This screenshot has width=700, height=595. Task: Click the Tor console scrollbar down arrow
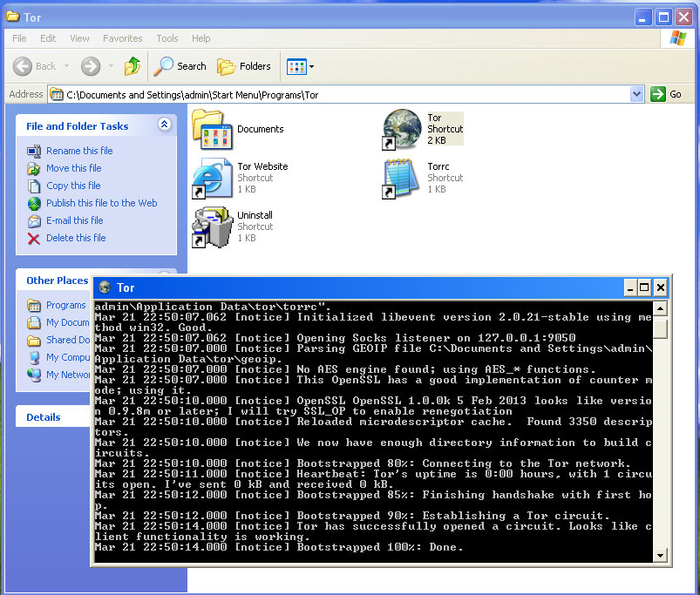[661, 555]
